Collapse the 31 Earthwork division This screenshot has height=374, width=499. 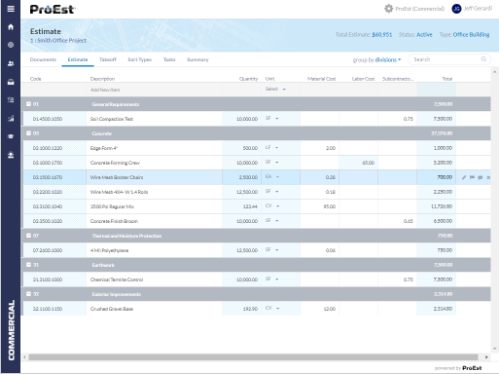[29, 265]
